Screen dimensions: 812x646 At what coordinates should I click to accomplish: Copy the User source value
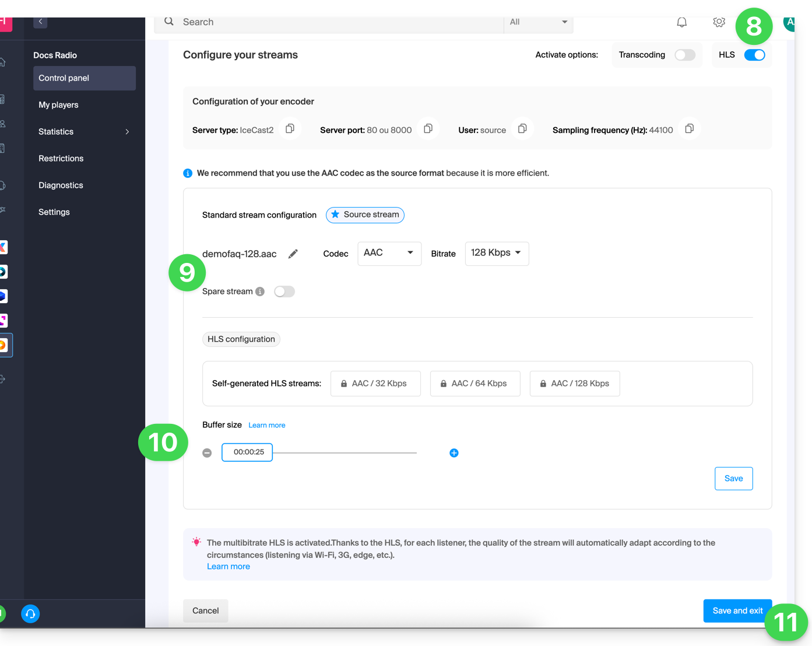(522, 129)
